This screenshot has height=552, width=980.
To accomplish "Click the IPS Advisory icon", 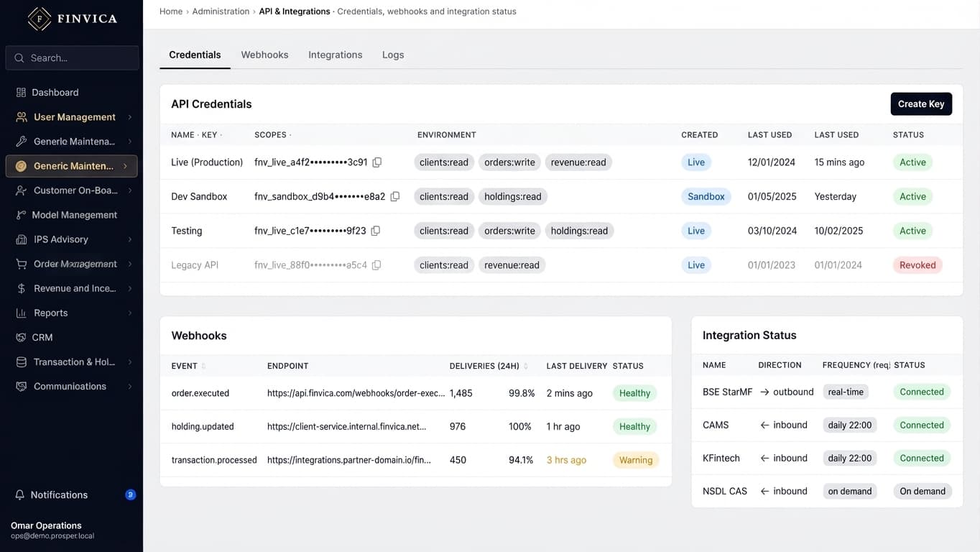I will coord(21,239).
